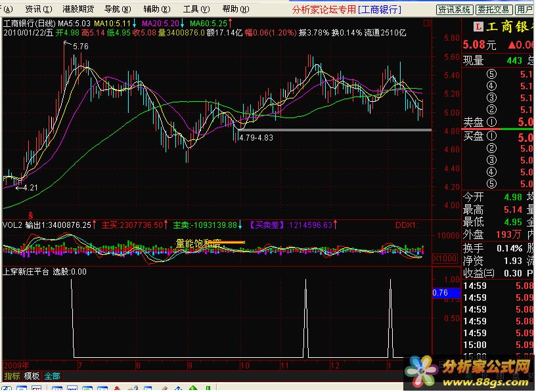Screen dimensions: 536x392
Task: Click the VOL2 indicator name
Action: coord(12,225)
